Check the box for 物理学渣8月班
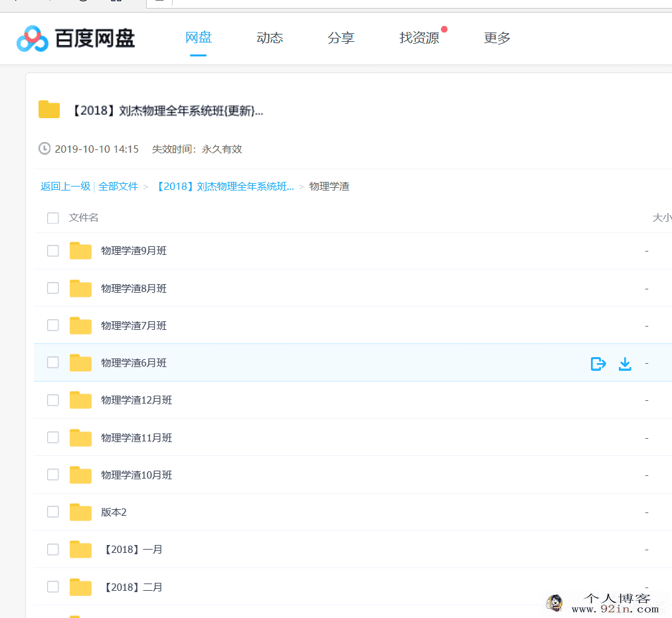The height and width of the screenshot is (618, 672). point(52,288)
